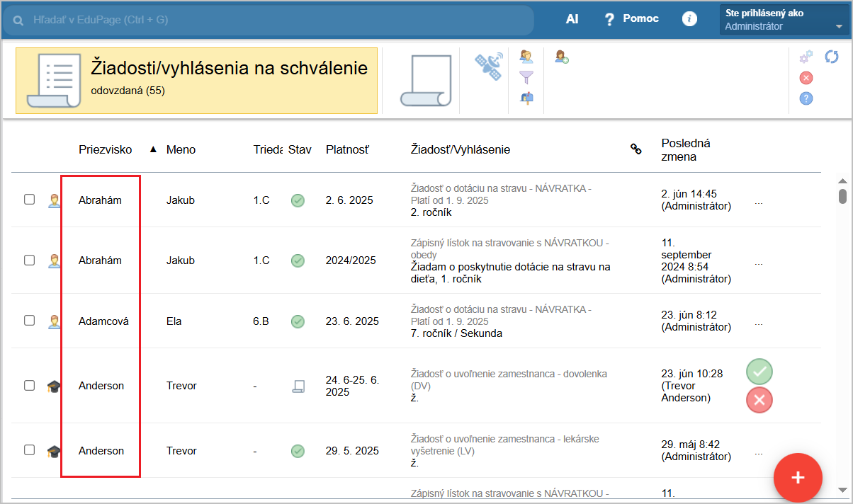853x504 pixels.
Task: Check the box for Anderson's dovolenka row
Action: [30, 386]
